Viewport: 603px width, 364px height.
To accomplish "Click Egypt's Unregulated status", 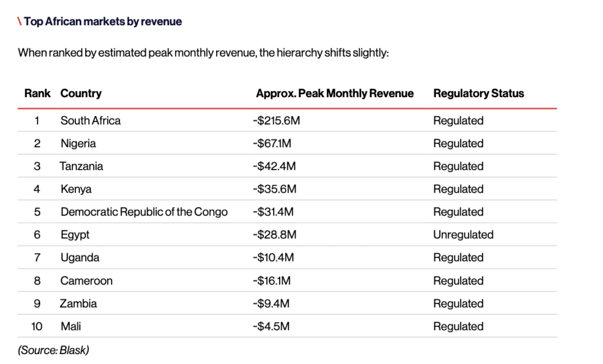I will pyautogui.click(x=463, y=235).
